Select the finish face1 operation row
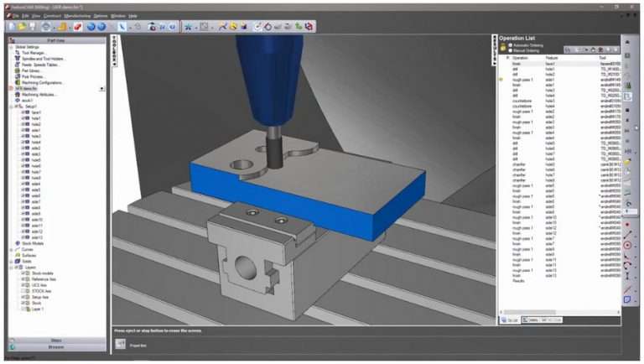Viewport: 644px width, 364px height. (x=561, y=64)
